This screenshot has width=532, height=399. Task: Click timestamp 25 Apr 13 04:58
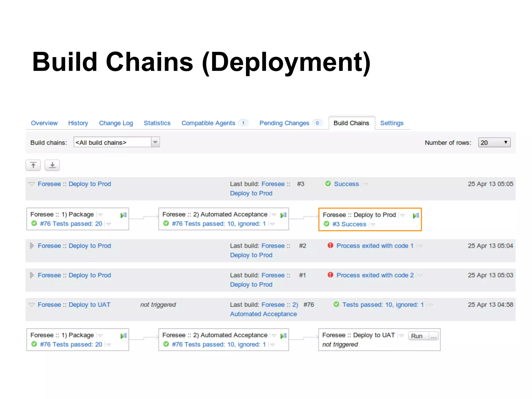point(490,305)
